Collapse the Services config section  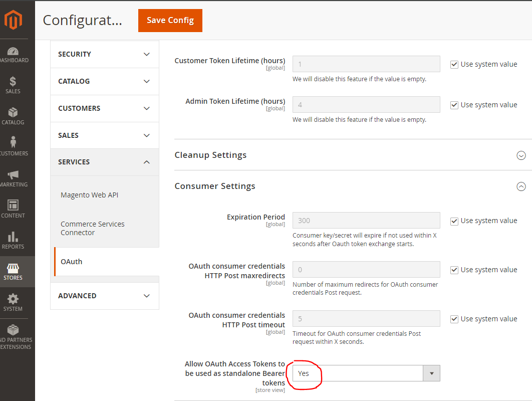pyautogui.click(x=105, y=162)
